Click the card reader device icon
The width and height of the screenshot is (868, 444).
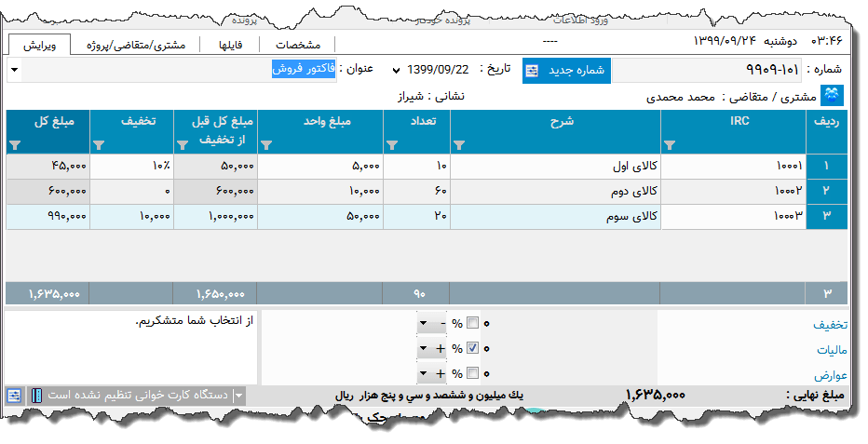click(36, 396)
